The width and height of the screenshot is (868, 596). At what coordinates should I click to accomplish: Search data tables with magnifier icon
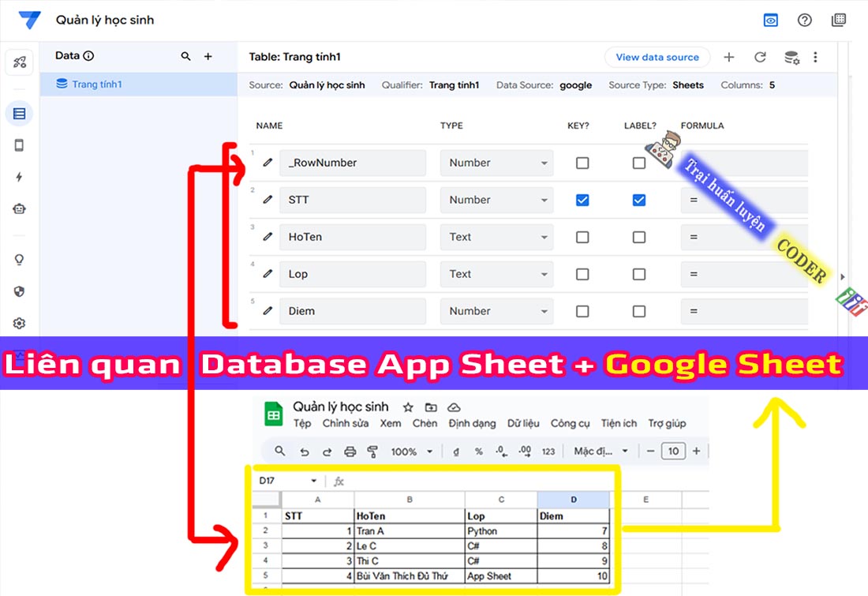click(x=186, y=56)
